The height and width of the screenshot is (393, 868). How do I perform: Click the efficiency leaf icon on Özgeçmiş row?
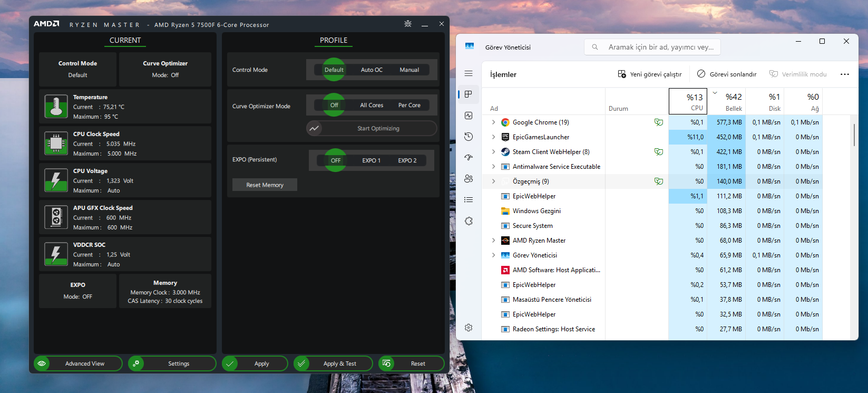(x=659, y=181)
